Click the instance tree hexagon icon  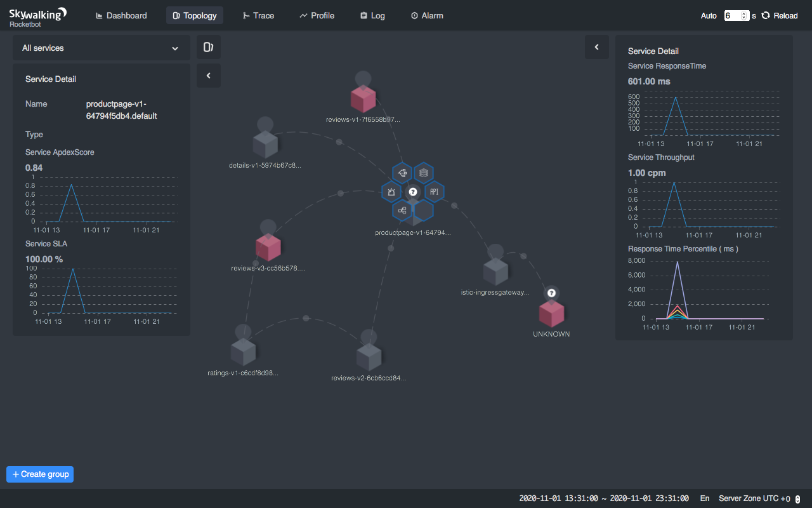pyautogui.click(x=402, y=210)
